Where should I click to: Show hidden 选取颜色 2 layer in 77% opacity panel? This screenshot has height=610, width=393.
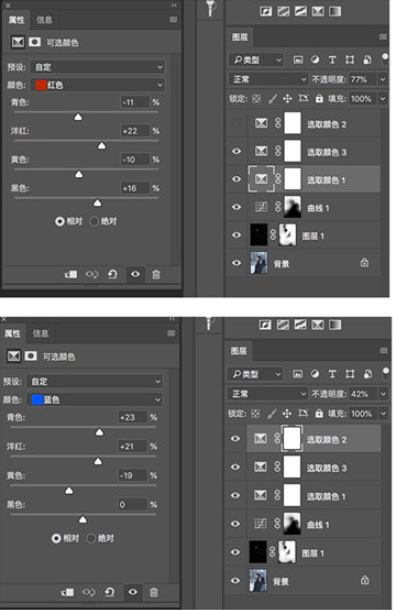[236, 124]
